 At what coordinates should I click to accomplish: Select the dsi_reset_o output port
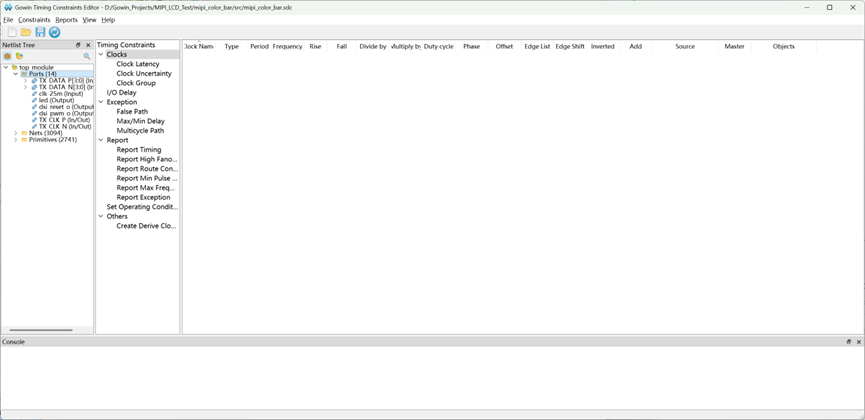click(66, 107)
